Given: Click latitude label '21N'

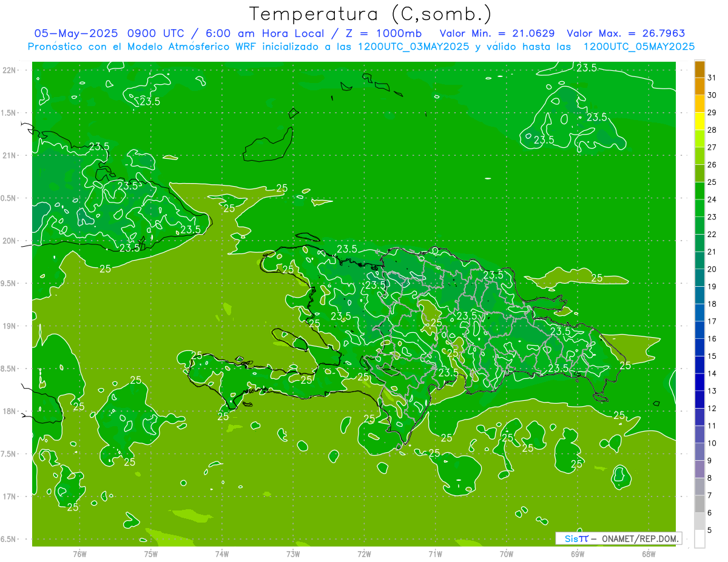Looking at the screenshot, I should pos(8,155).
